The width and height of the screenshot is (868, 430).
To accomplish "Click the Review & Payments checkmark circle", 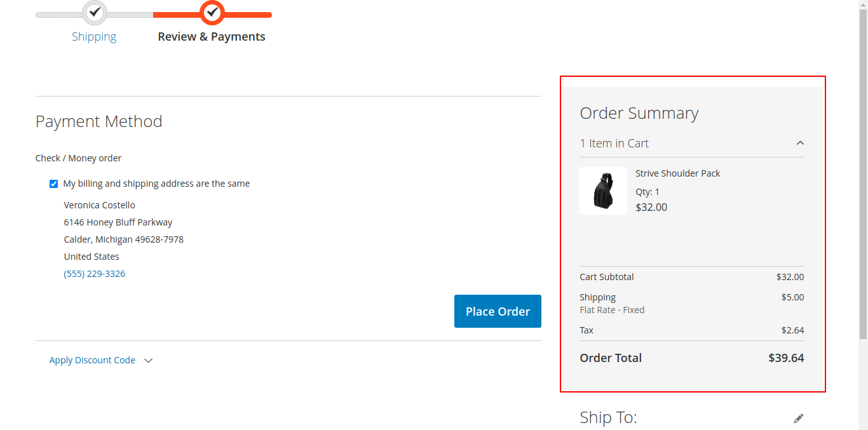I will point(212,12).
